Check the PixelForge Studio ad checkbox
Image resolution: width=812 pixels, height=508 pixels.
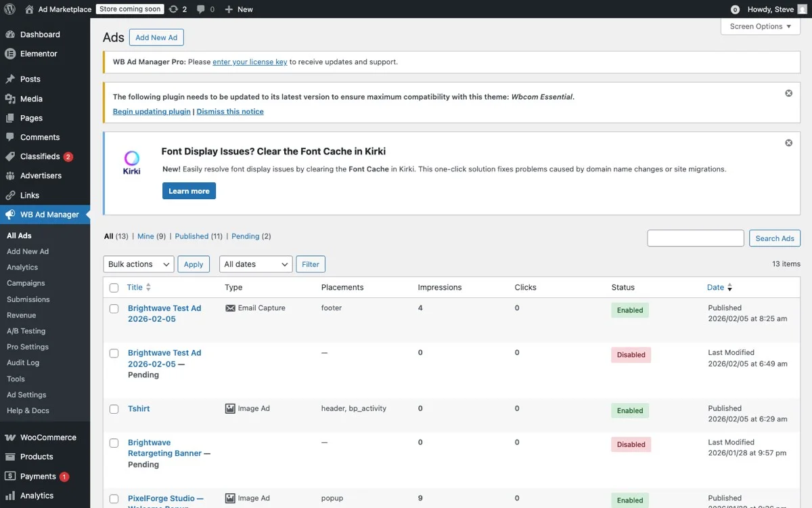(114, 499)
